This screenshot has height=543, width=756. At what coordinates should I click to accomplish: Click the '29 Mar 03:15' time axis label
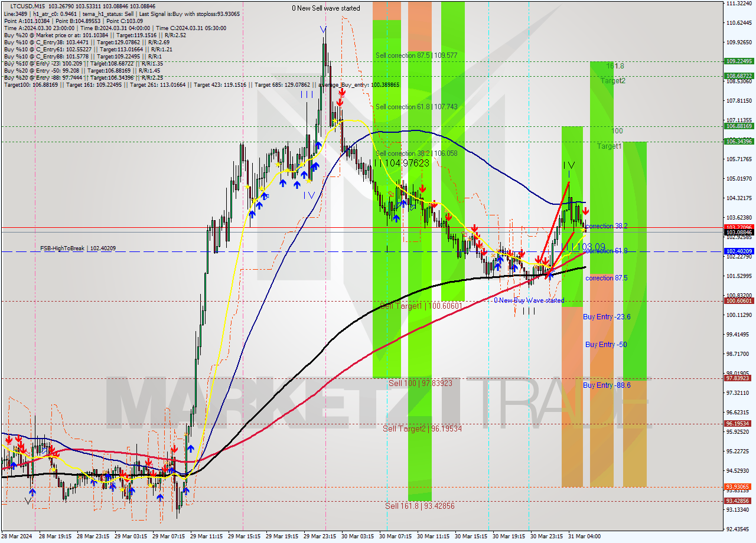[131, 537]
